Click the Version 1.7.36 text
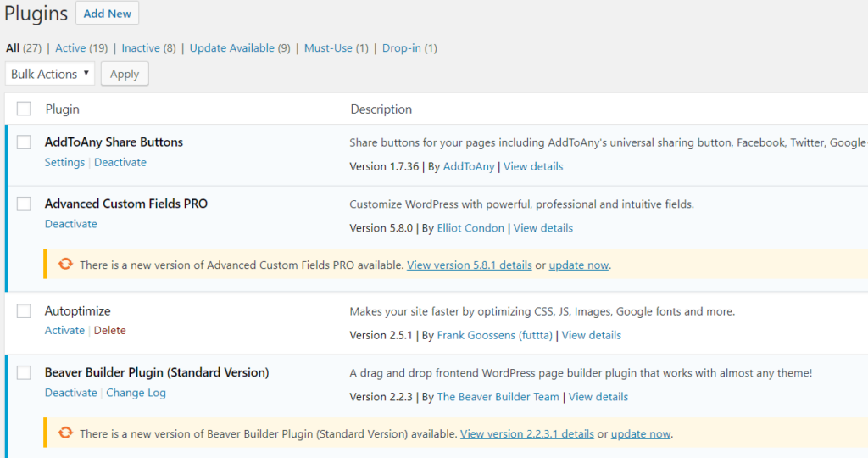868x458 pixels. coord(384,167)
